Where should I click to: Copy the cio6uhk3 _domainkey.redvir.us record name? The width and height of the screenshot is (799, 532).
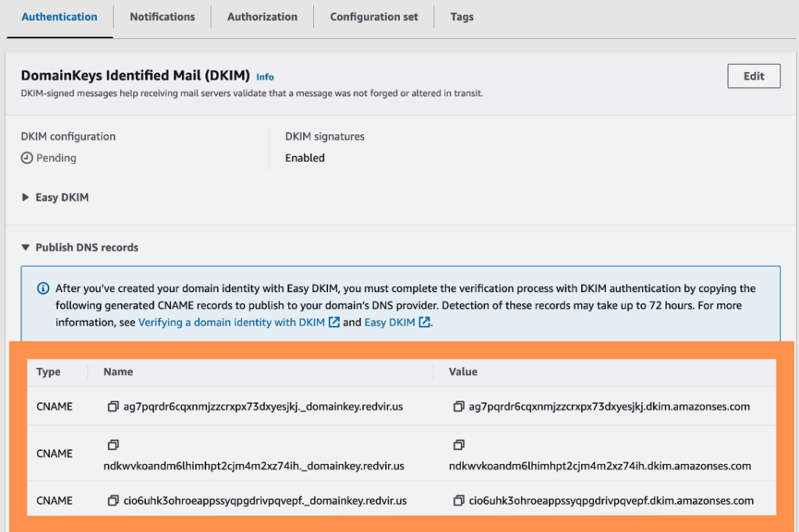point(112,501)
